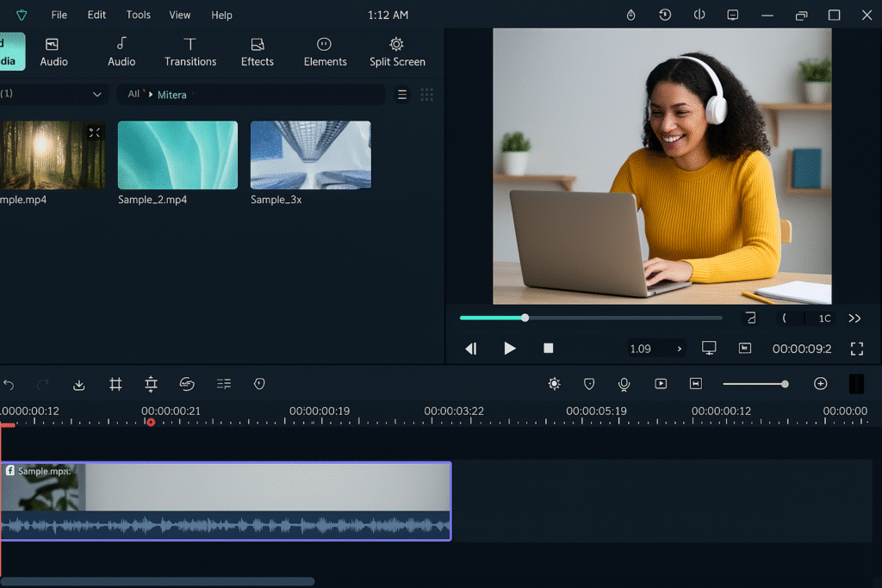The height and width of the screenshot is (588, 882).
Task: Expand the media folder dropdown
Action: click(x=96, y=94)
